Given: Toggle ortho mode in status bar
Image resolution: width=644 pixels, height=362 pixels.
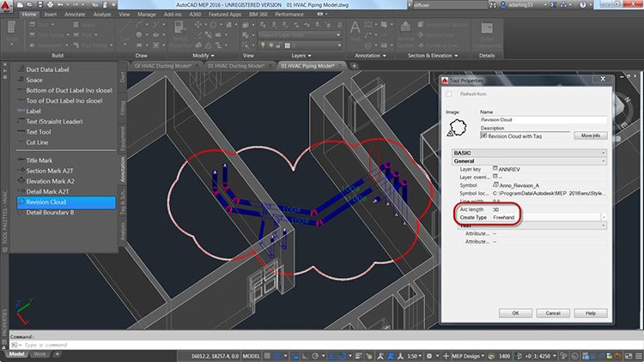Looking at the screenshot, I should click(x=305, y=356).
